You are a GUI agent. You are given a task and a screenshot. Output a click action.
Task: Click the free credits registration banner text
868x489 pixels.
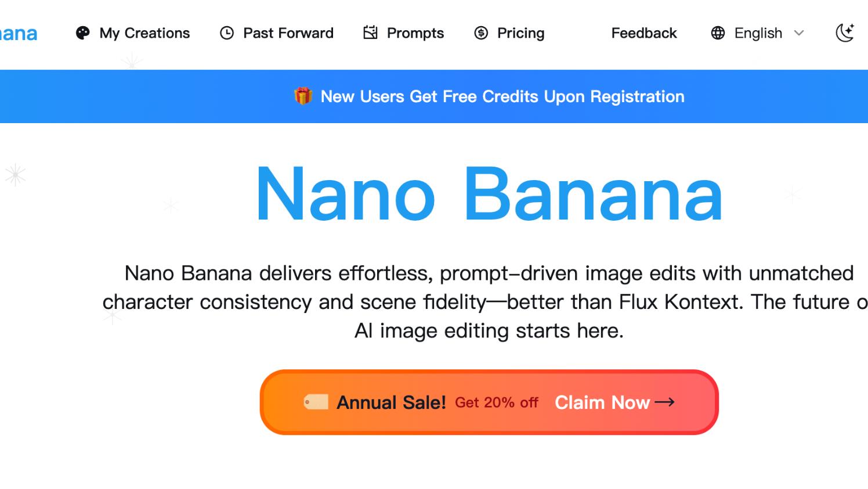coord(502,96)
